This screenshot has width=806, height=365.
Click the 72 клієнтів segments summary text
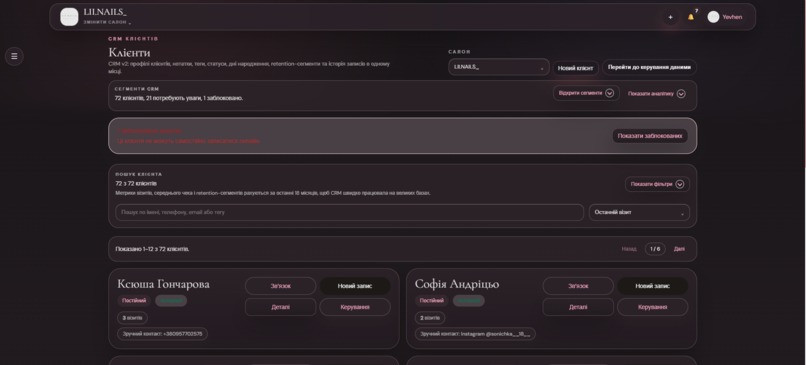[179, 98]
